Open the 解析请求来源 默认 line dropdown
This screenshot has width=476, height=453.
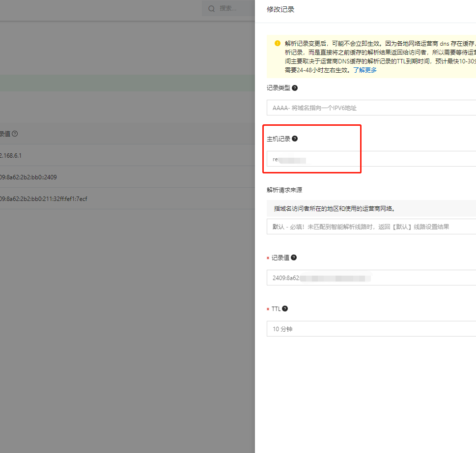click(371, 226)
